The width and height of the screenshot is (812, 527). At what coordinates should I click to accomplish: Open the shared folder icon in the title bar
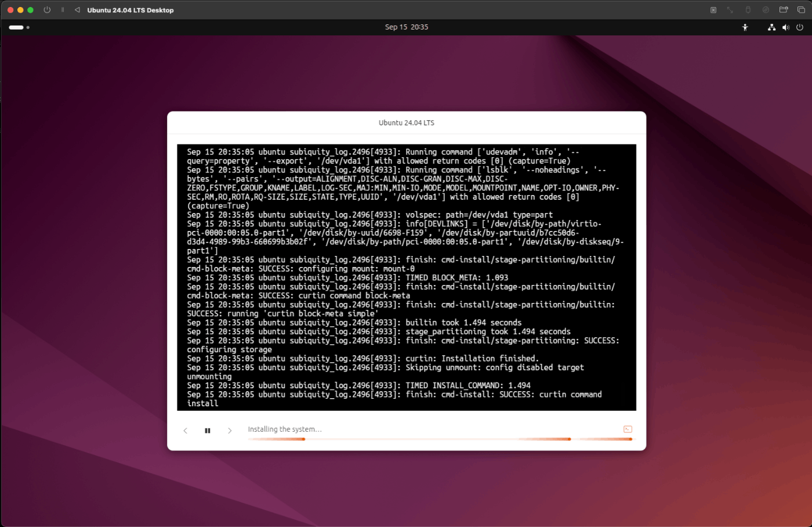point(784,10)
